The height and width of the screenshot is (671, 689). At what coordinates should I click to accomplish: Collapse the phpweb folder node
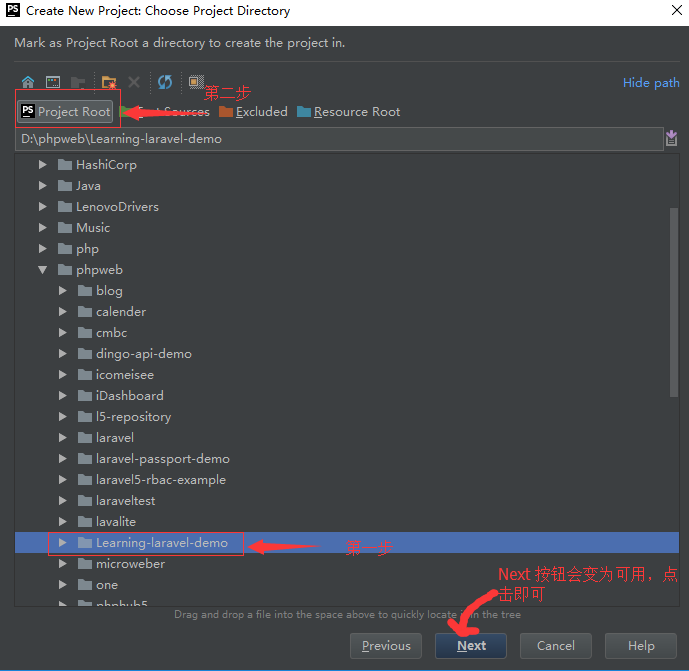click(42, 270)
